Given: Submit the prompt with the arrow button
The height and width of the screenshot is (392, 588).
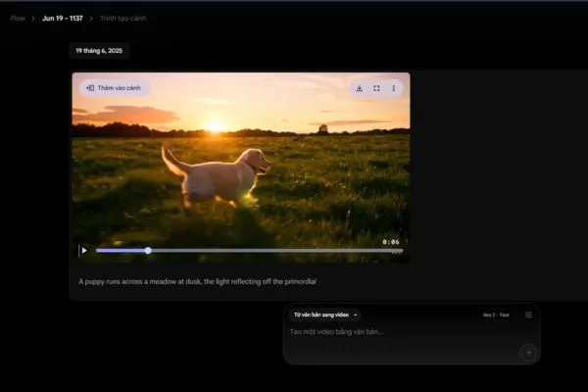Looking at the screenshot, I should click(x=528, y=352).
